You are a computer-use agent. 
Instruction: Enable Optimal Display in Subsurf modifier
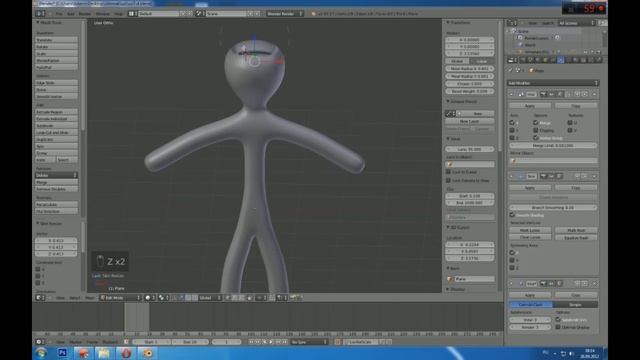point(558,327)
